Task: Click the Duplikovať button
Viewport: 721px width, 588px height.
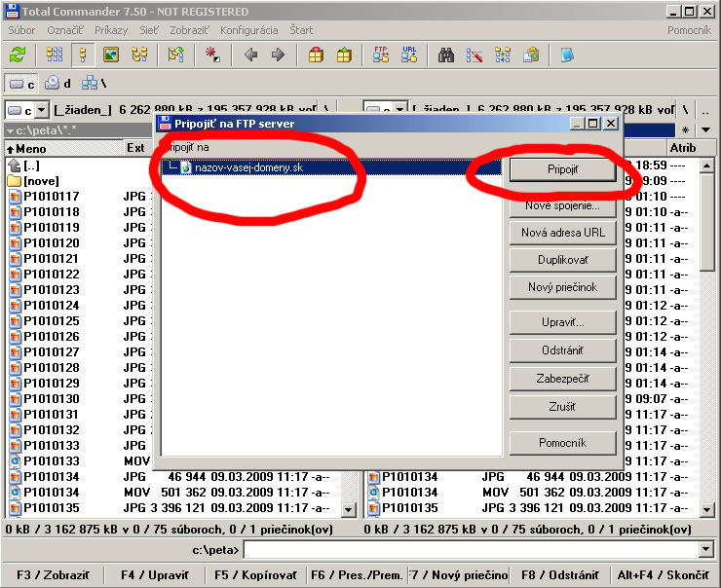Action: coord(563,260)
